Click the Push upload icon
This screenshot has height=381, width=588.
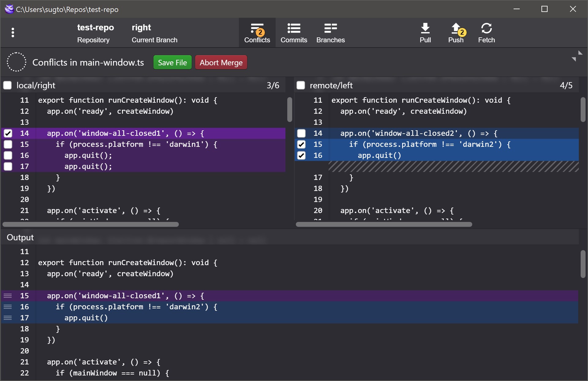point(455,29)
